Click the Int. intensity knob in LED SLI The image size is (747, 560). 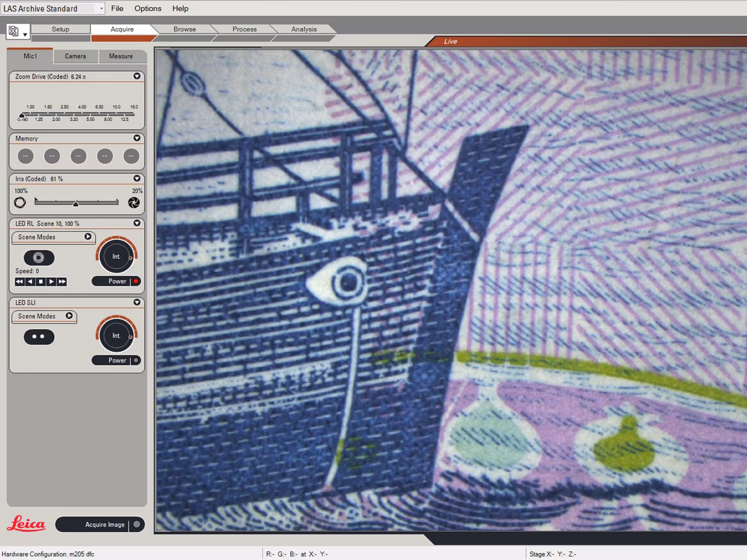116,335
